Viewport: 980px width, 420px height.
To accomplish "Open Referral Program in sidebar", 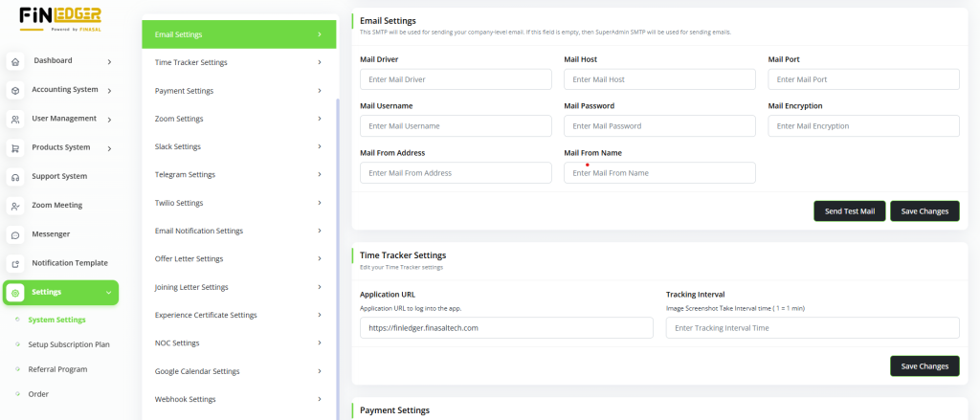I will 57,369.
